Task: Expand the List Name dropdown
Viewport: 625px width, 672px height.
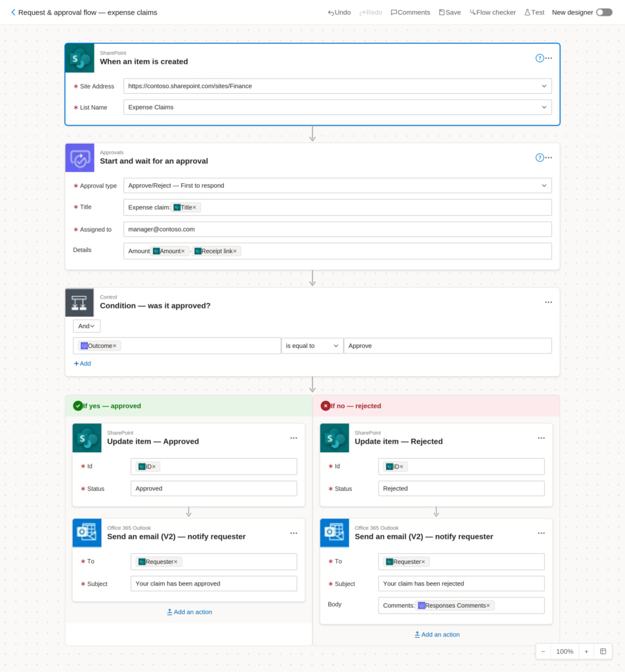Action: tap(544, 107)
